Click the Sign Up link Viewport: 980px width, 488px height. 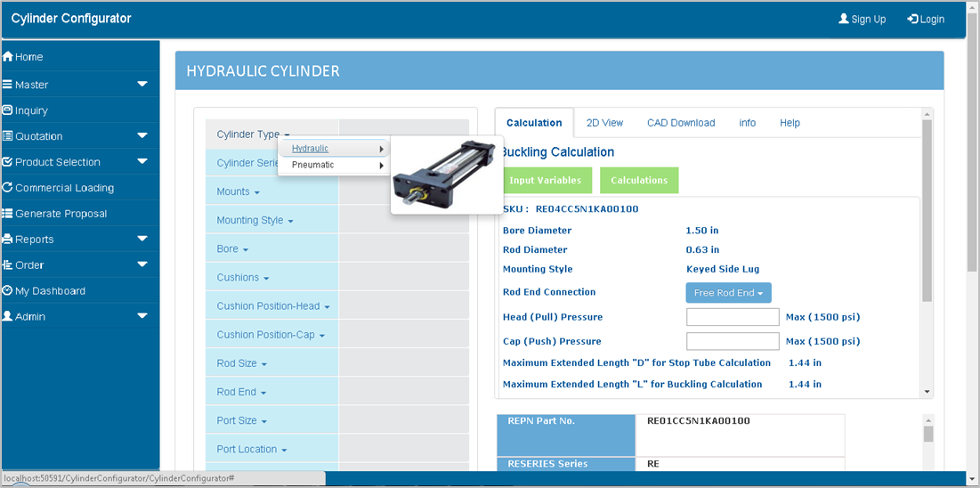coord(862,20)
